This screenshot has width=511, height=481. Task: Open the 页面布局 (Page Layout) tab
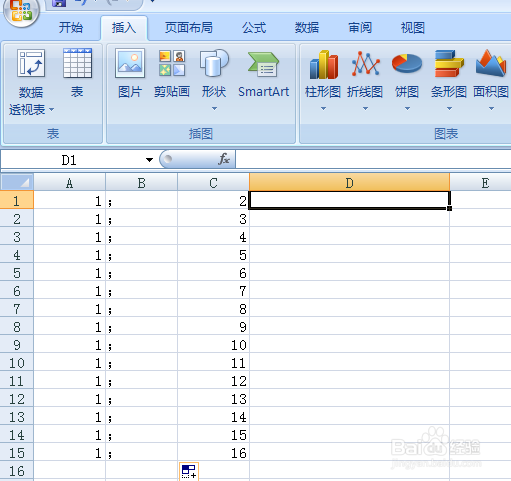click(x=189, y=27)
